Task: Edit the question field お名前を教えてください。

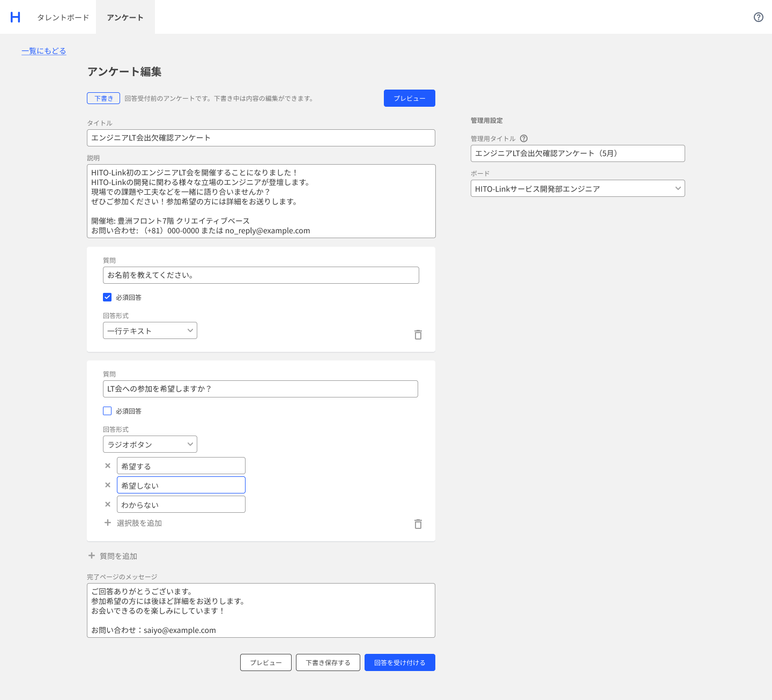Action: tap(261, 275)
